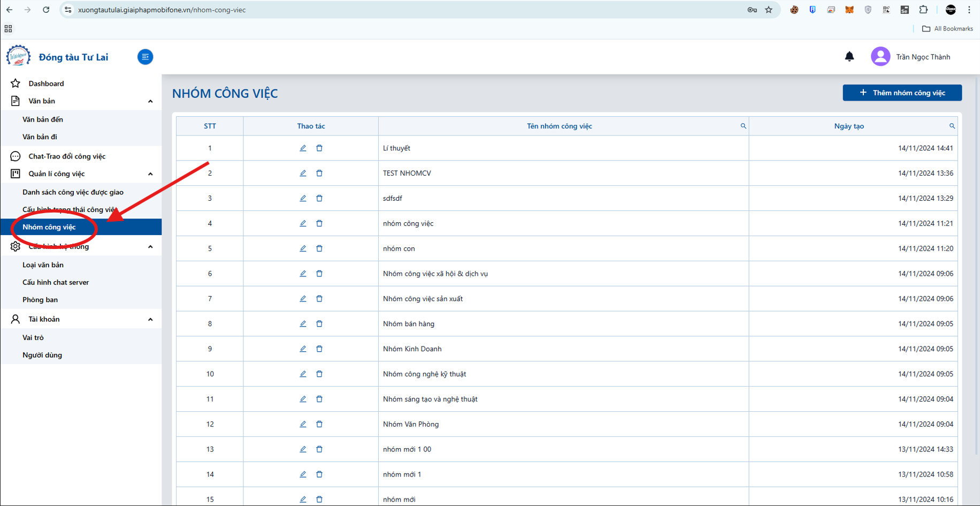Click the browser address bar
Image resolution: width=980 pixels, height=506 pixels.
tap(407, 10)
